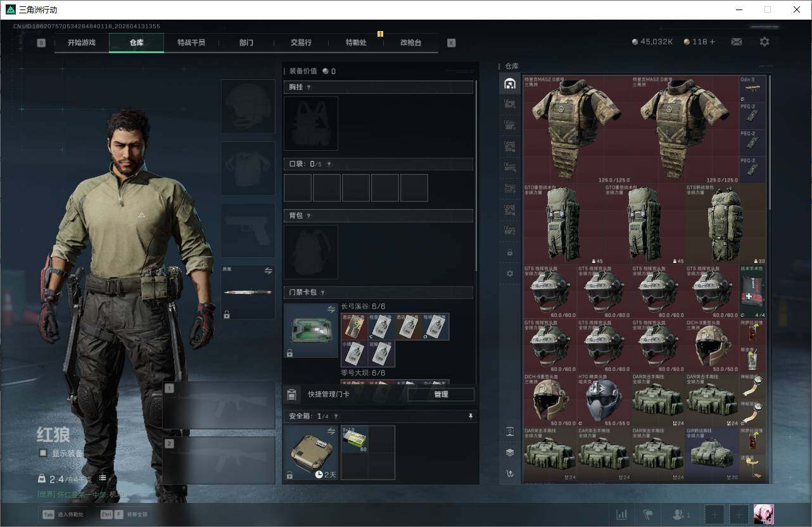The image size is (812, 527).
Task: Click the 管理 button for keycards
Action: [441, 395]
